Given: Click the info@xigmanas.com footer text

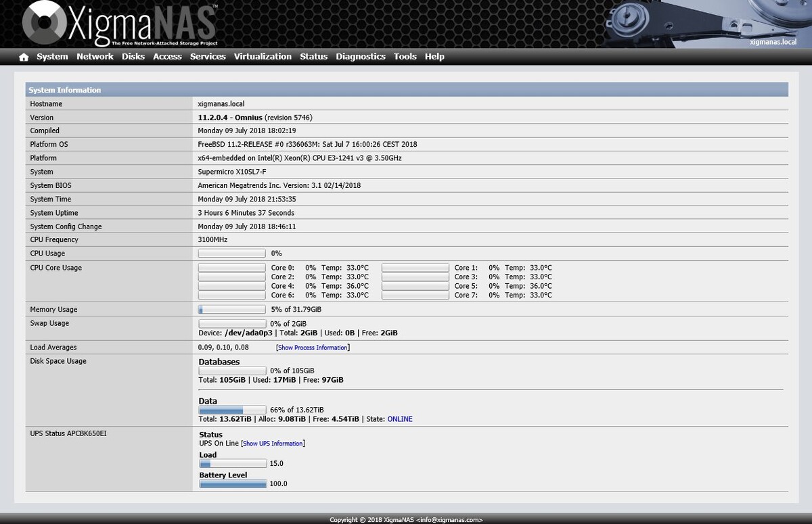Looking at the screenshot, I should pyautogui.click(x=449, y=520).
